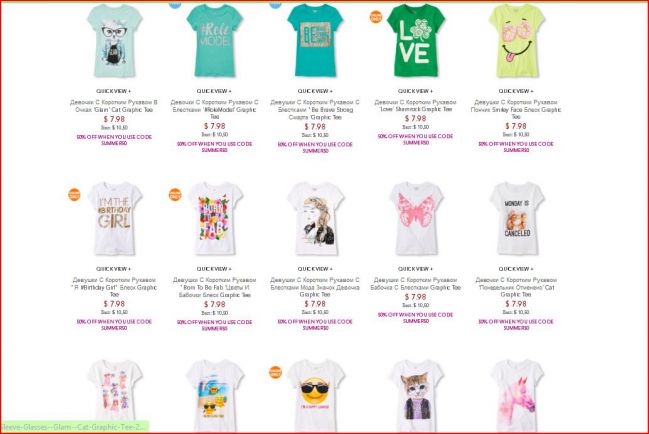Open Quick View for the Monday Is Canceled tee
Viewport: 649px width, 434px height.
(x=516, y=269)
